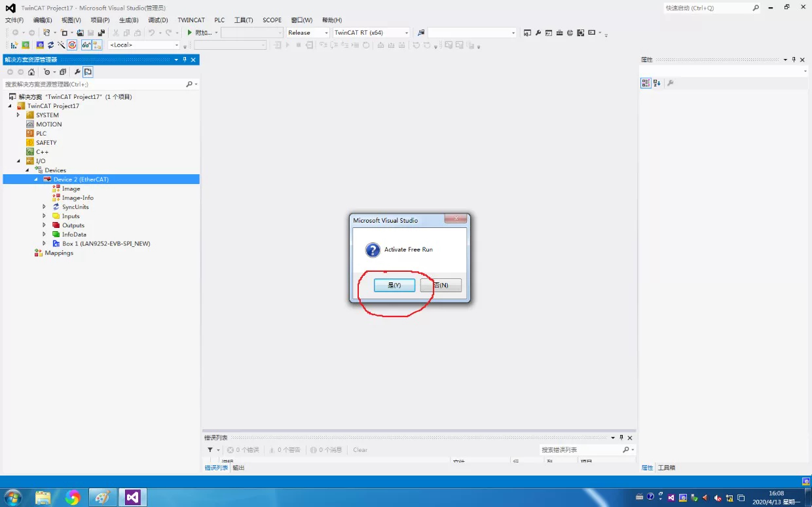The width and height of the screenshot is (812, 507).
Task: Click the Reload Devices icon
Action: 50,45
